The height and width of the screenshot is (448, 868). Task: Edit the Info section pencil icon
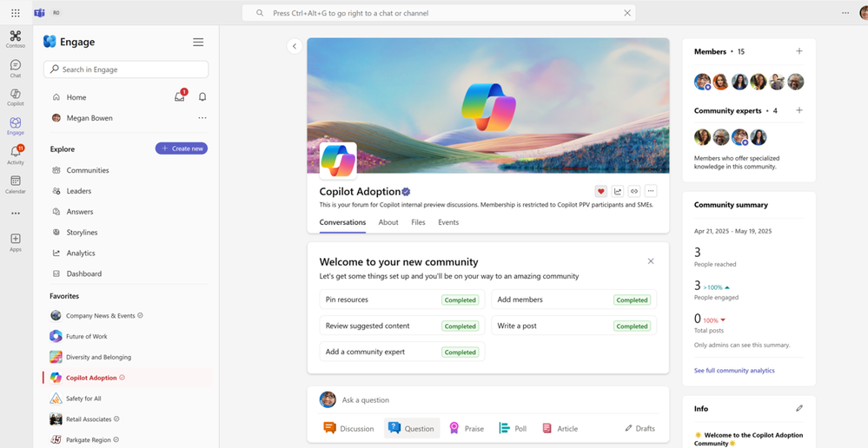pos(798,408)
